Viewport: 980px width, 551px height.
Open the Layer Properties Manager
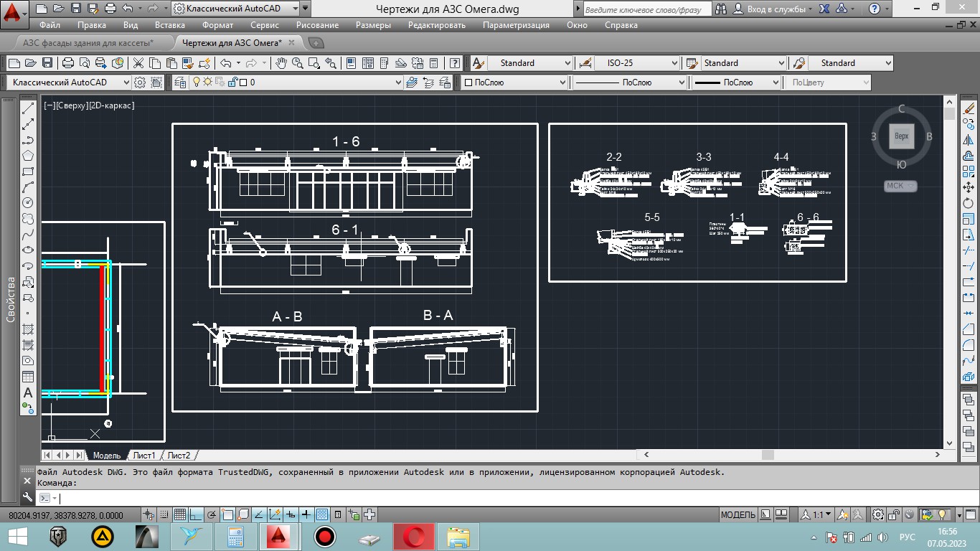[x=180, y=83]
